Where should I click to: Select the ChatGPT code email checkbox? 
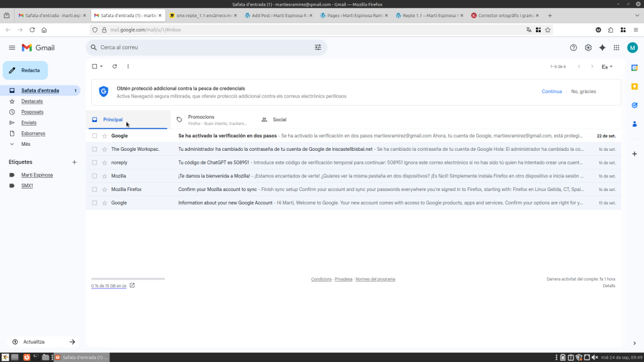pos(94,162)
